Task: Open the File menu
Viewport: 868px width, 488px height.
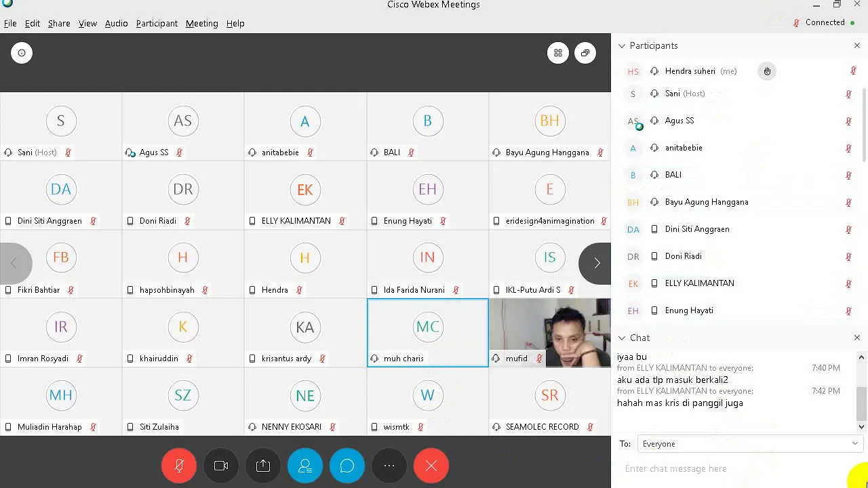Action: [x=10, y=23]
